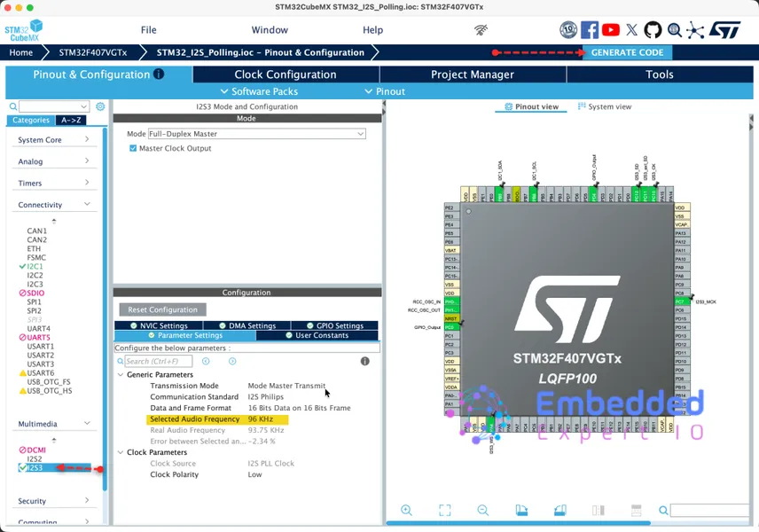Click the STM32CubeMX logo icon
Screen dimensions: 759x532
tap(24, 30)
